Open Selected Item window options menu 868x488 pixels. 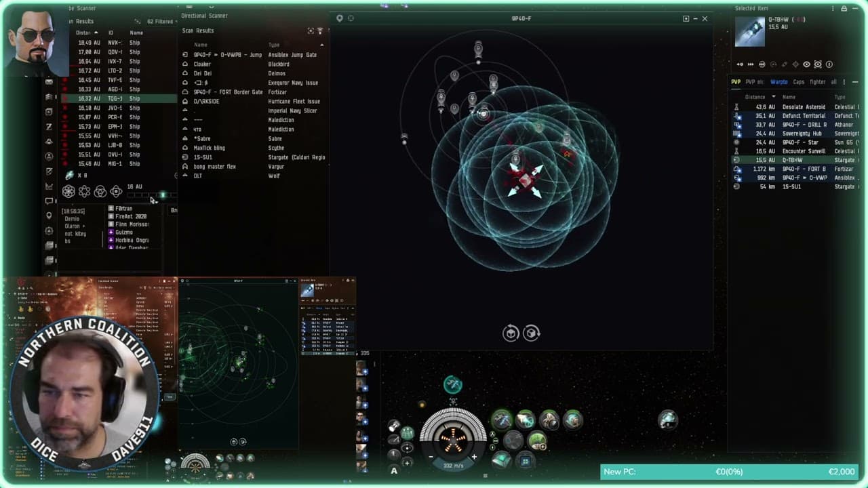click(834, 9)
